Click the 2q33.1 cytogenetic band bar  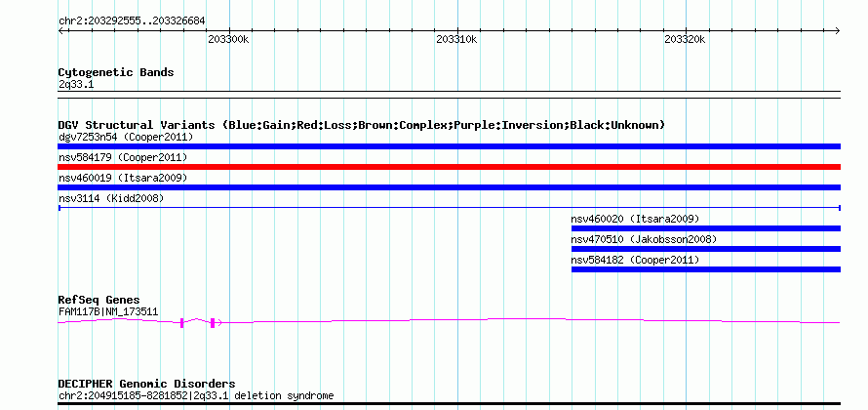(x=449, y=95)
